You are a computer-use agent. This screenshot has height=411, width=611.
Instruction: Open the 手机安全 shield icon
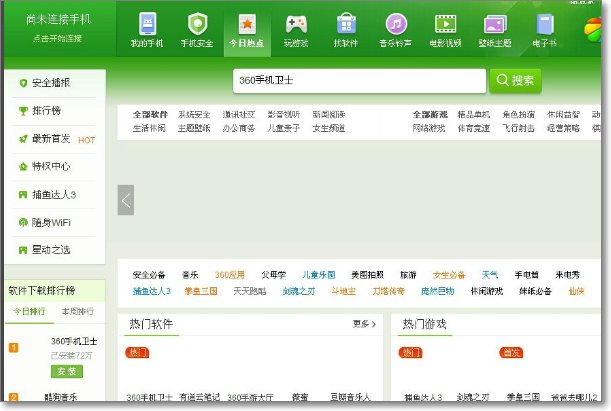(197, 24)
